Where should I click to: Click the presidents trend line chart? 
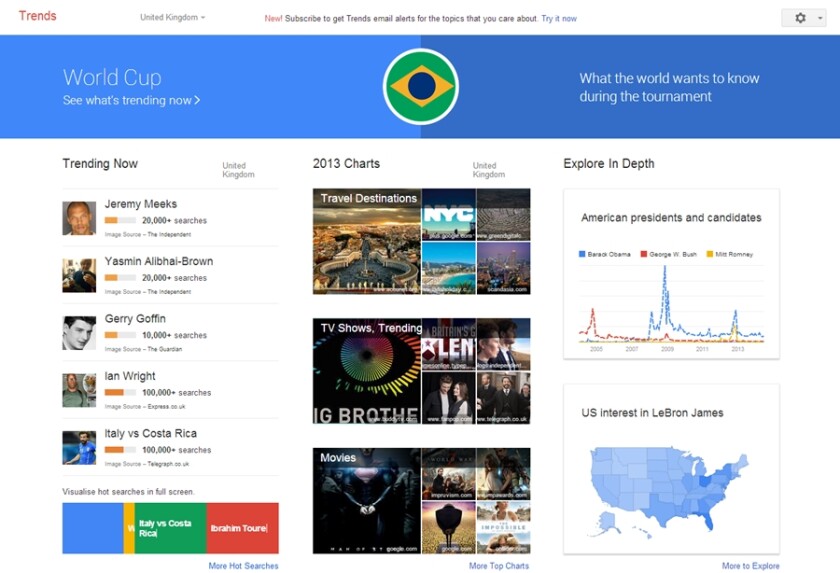point(671,307)
